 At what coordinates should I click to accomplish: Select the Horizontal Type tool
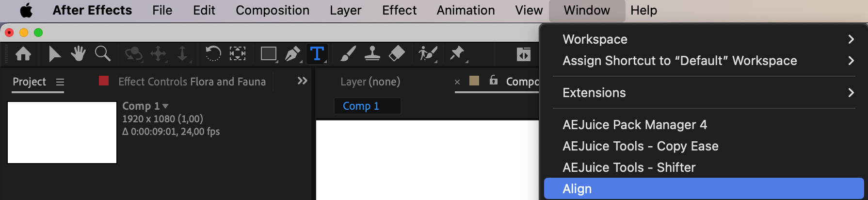click(x=317, y=53)
